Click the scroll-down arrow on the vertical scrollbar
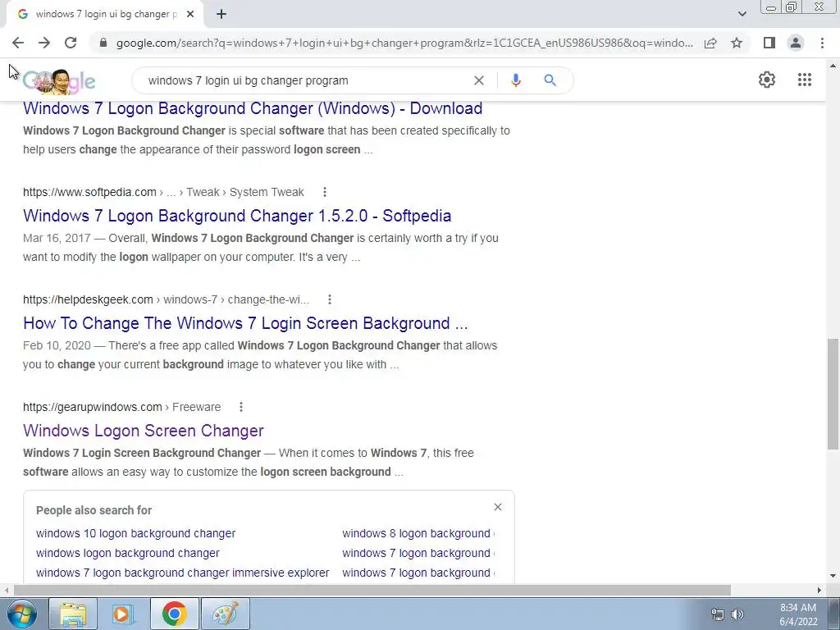The height and width of the screenshot is (630, 840). (833, 577)
